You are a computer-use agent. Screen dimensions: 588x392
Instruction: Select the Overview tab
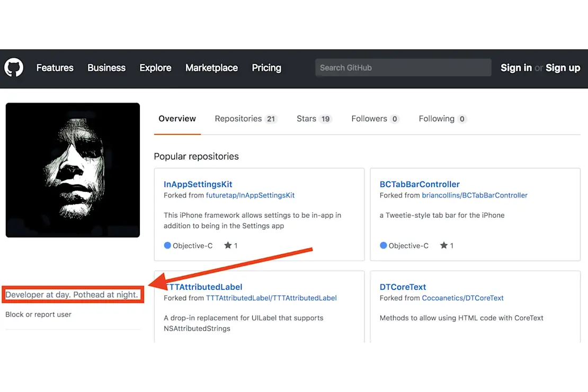[x=177, y=119]
